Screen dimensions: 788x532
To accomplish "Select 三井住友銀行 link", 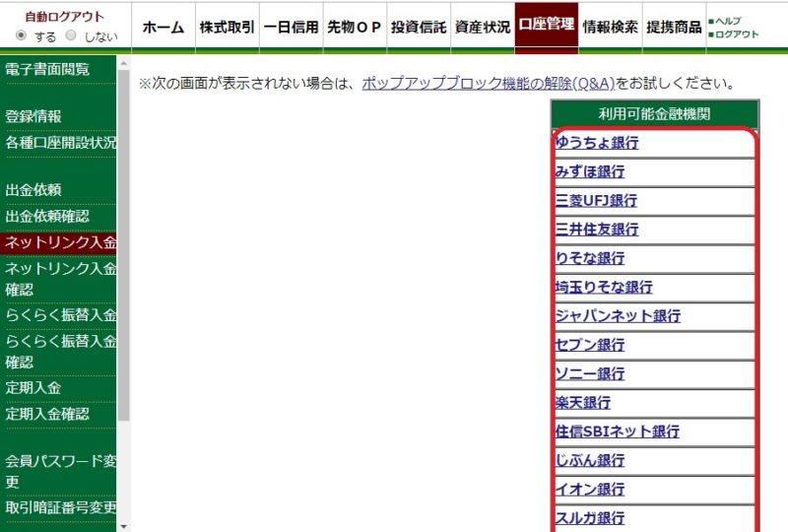I will 597,230.
